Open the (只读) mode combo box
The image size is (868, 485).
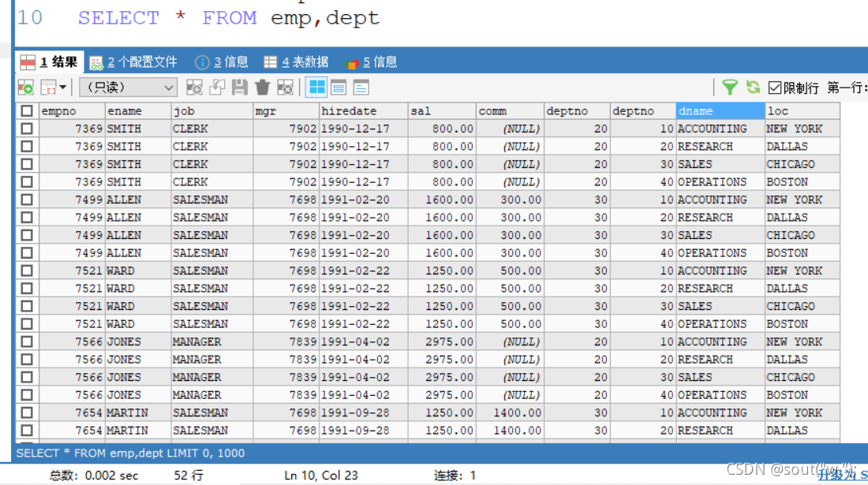[x=129, y=88]
